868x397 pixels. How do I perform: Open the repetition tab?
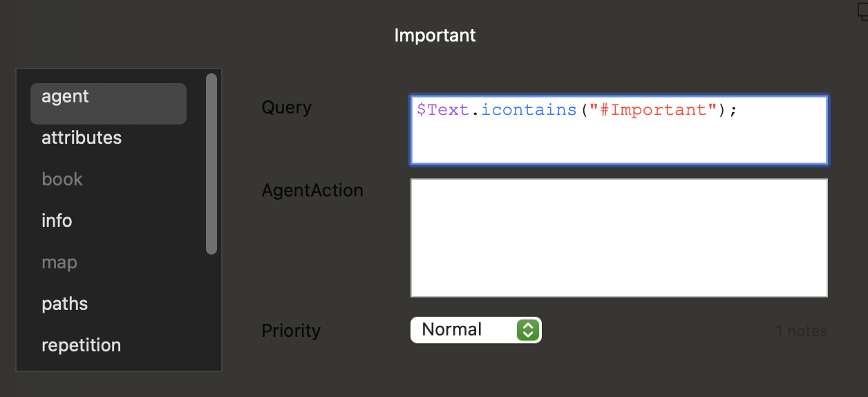point(82,345)
